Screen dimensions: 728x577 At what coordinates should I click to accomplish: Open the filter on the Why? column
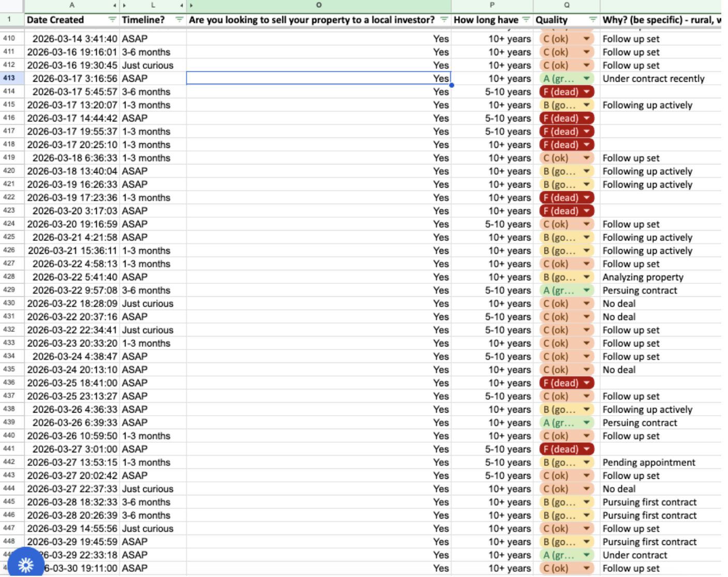coord(724,20)
